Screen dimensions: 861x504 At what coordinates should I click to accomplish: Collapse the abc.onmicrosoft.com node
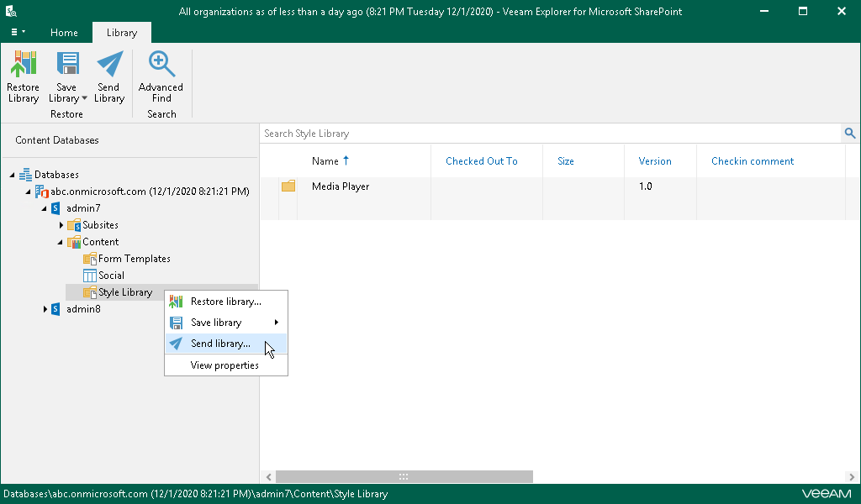pos(28,192)
